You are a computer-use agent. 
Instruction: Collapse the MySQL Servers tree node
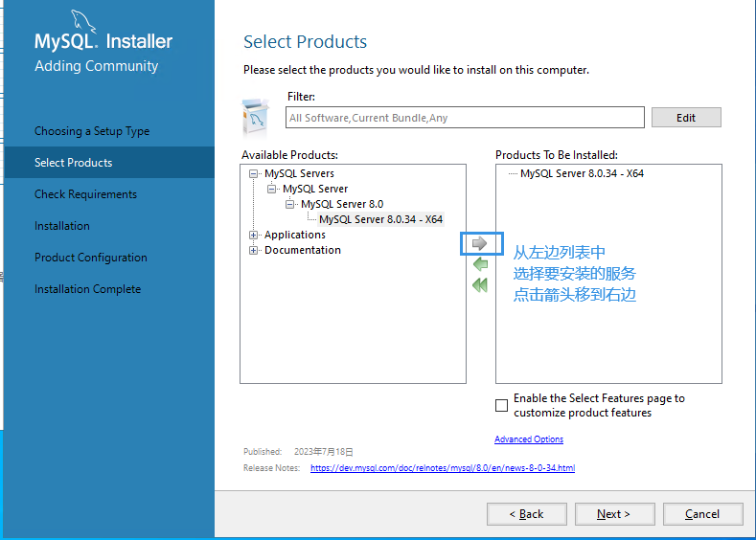pyautogui.click(x=253, y=173)
